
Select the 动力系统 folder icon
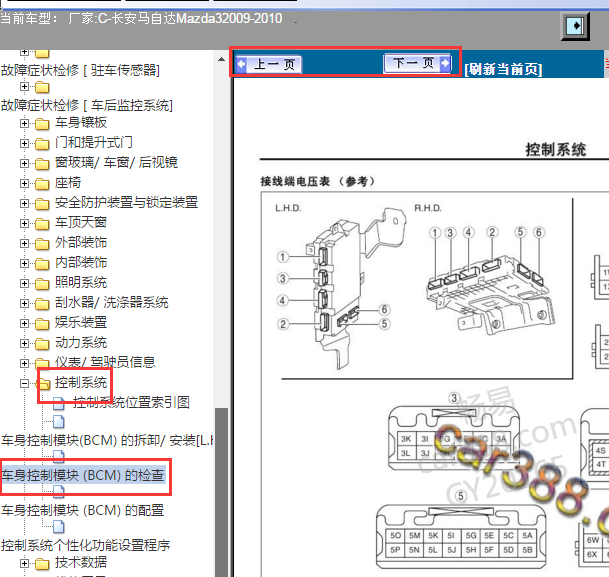click(42, 344)
